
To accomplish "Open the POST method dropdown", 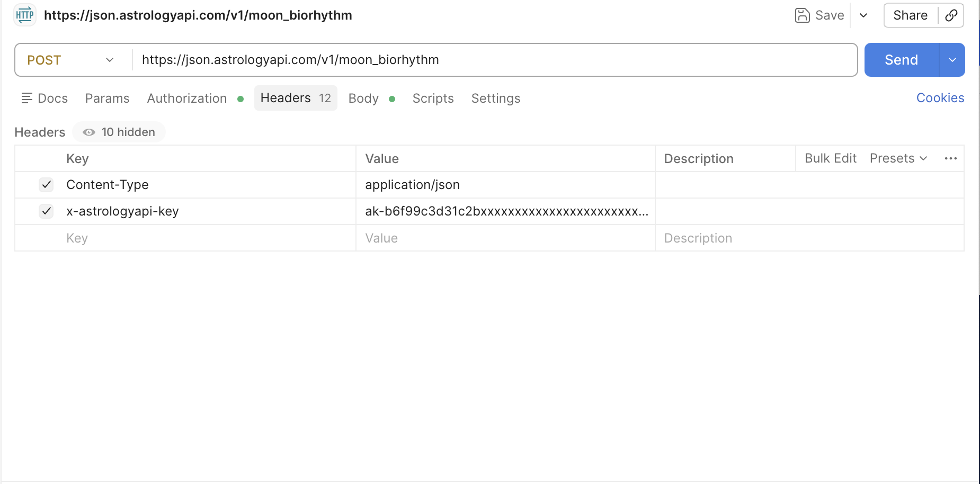I will (x=71, y=60).
